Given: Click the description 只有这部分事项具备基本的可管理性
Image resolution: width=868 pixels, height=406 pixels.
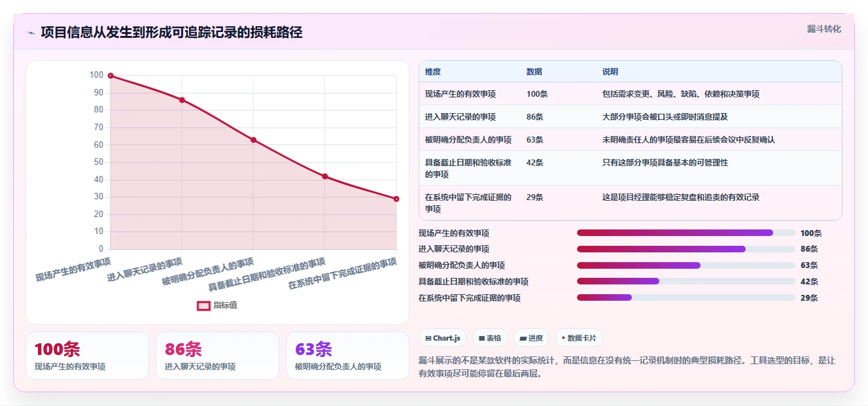Looking at the screenshot, I should point(665,162).
